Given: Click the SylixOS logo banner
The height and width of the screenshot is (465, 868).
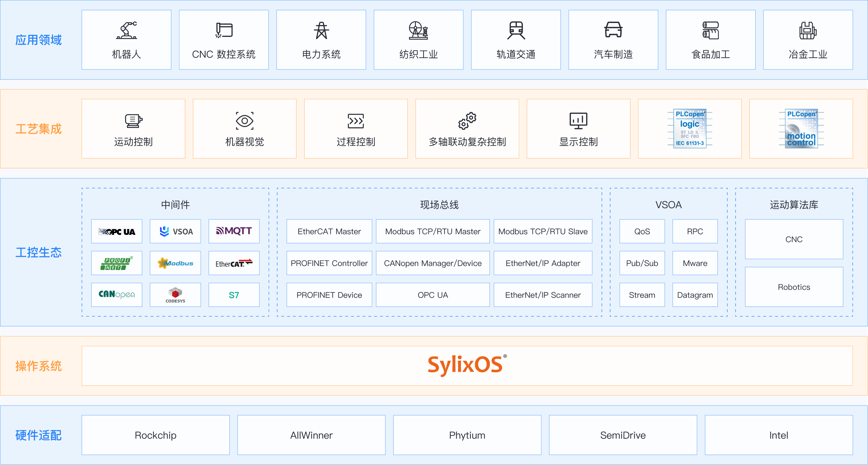Looking at the screenshot, I should pyautogui.click(x=467, y=366).
